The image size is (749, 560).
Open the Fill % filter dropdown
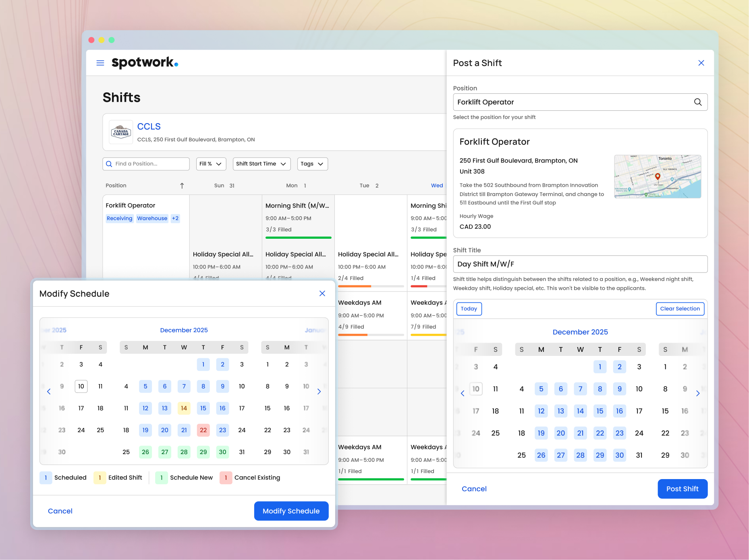pyautogui.click(x=211, y=164)
